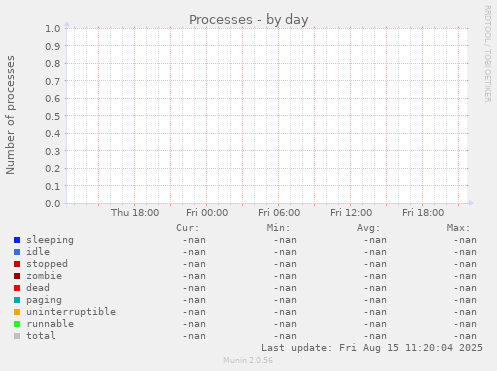Viewport: 497px width, 371px height.
Task: Click the 'Munin 2.0.56' version footer
Action: [248, 360]
